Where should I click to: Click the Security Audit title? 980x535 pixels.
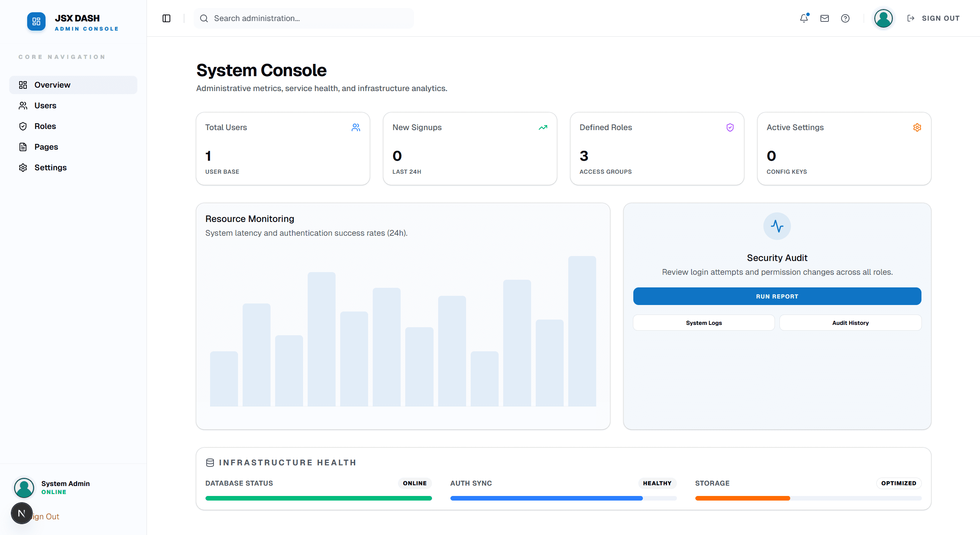777,258
